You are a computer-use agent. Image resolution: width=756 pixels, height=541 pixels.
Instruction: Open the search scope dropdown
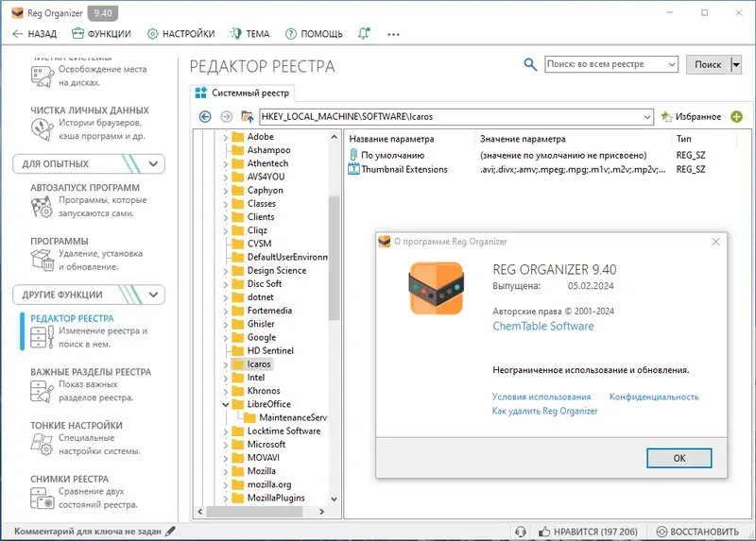672,64
